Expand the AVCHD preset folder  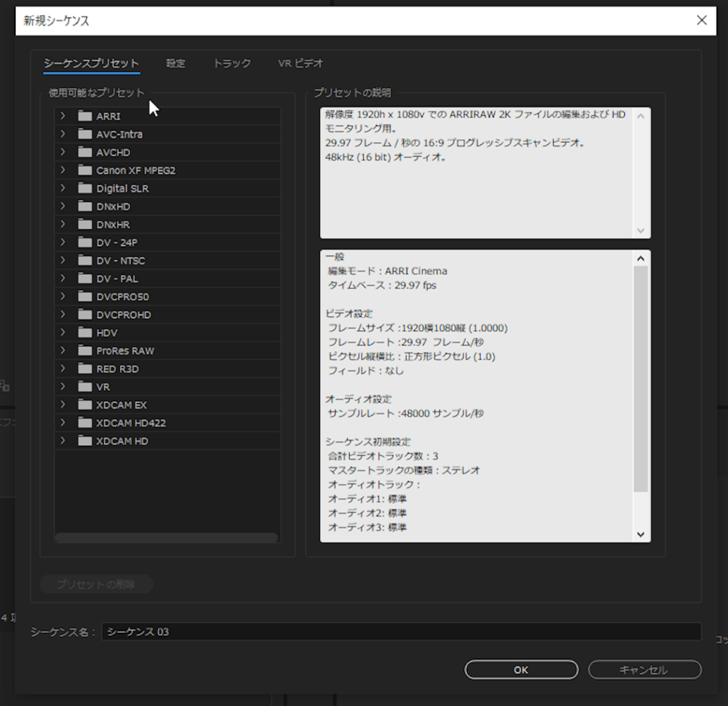point(63,151)
